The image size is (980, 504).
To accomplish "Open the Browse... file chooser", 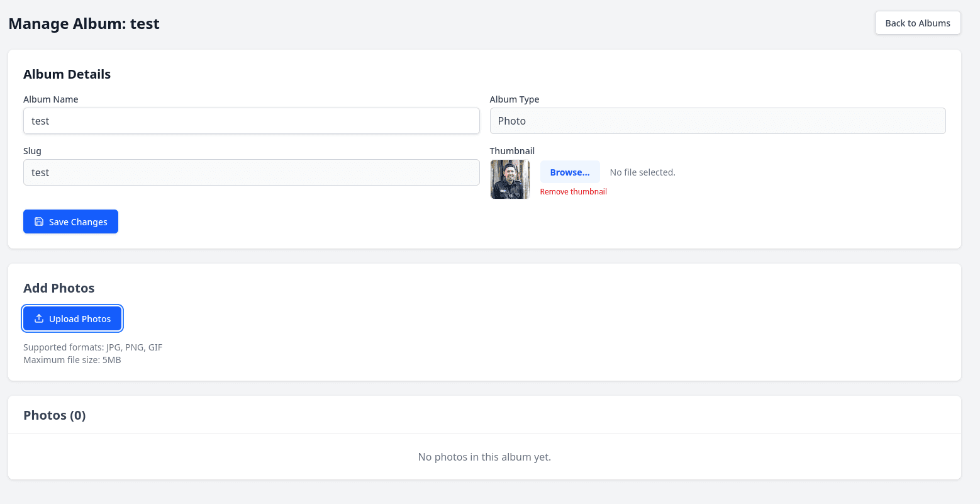I will (570, 172).
